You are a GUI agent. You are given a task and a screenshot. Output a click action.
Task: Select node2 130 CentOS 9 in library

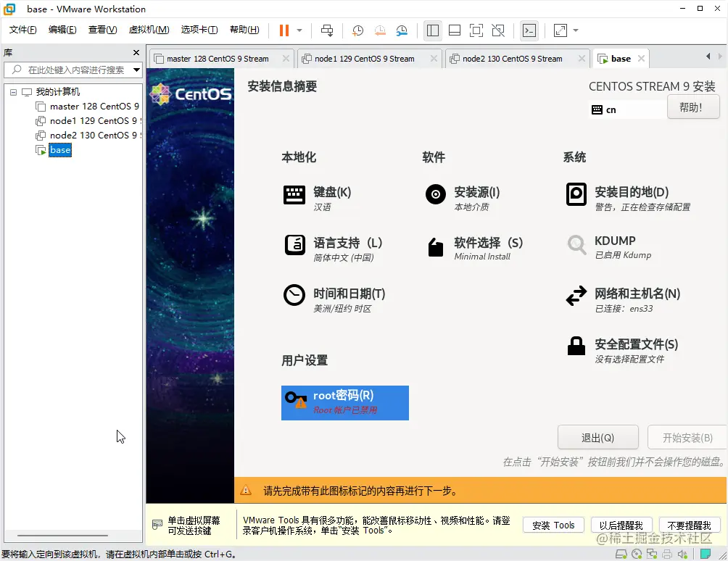pos(94,135)
